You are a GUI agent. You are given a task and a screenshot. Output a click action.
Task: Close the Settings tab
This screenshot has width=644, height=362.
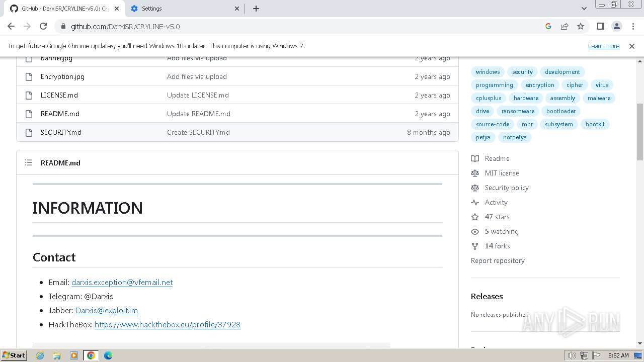237,9
